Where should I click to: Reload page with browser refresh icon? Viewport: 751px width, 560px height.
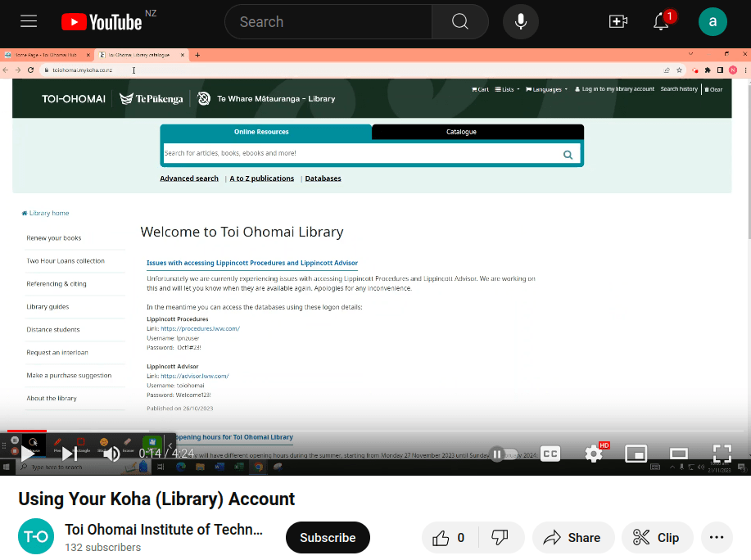(x=30, y=70)
